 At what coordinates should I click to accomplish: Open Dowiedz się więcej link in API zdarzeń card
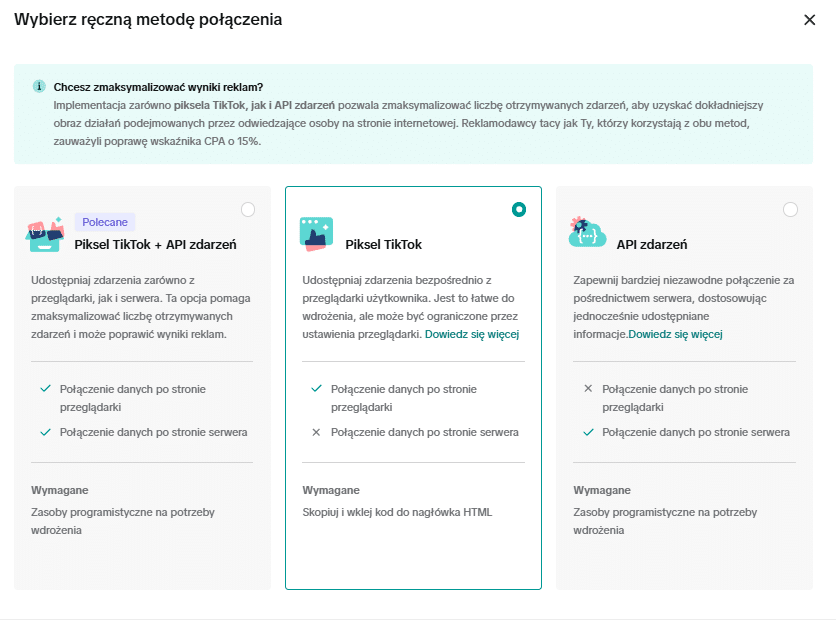(x=675, y=334)
